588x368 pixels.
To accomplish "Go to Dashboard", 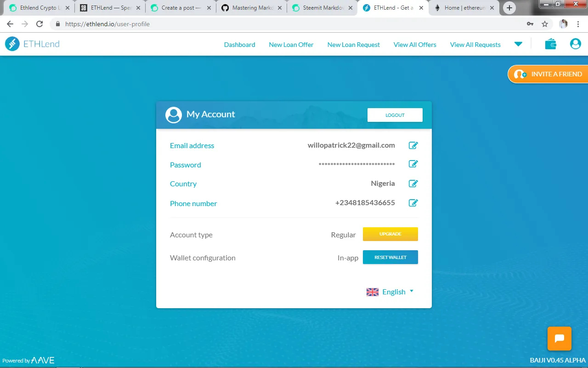I will click(x=239, y=45).
